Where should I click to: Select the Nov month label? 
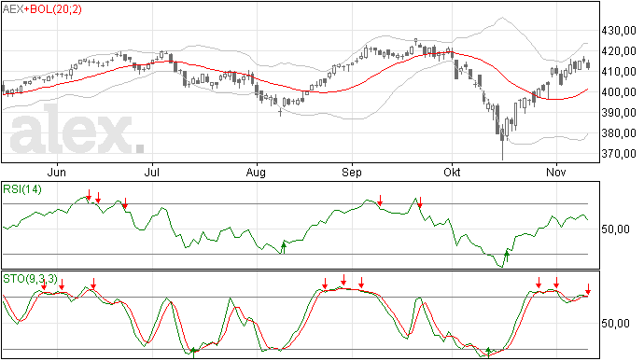point(556,173)
